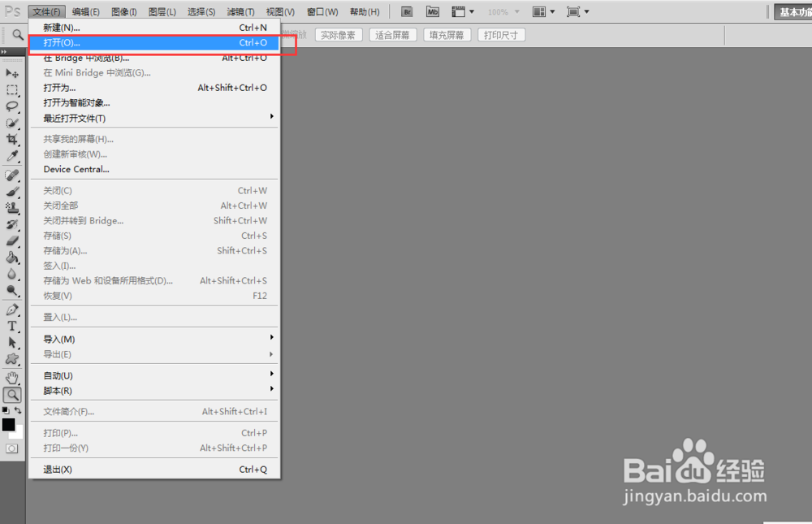
Task: Click the 适合屏幕 button
Action: click(x=392, y=35)
